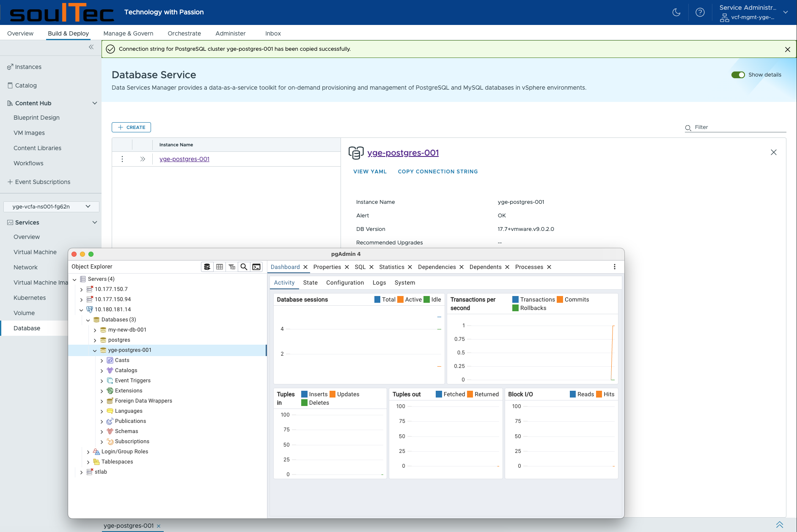This screenshot has height=532, width=797.
Task: Open the Query Tool in pgAdmin
Action: tap(207, 266)
